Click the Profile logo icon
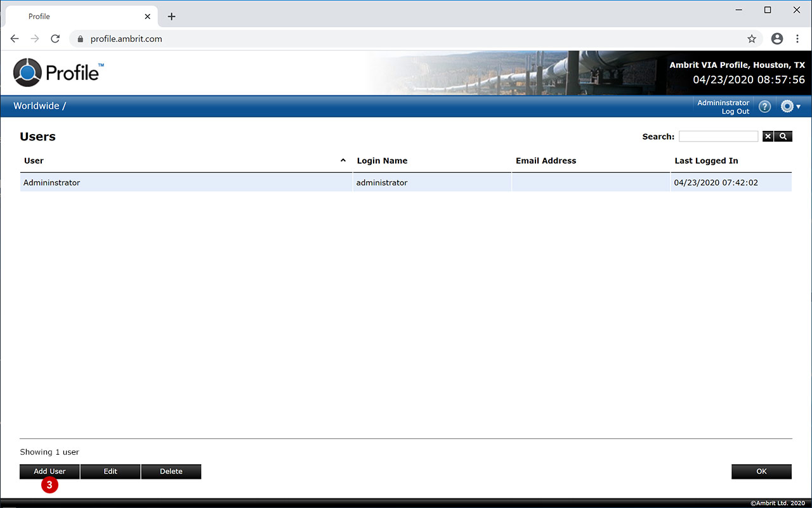The width and height of the screenshot is (812, 508). point(27,72)
